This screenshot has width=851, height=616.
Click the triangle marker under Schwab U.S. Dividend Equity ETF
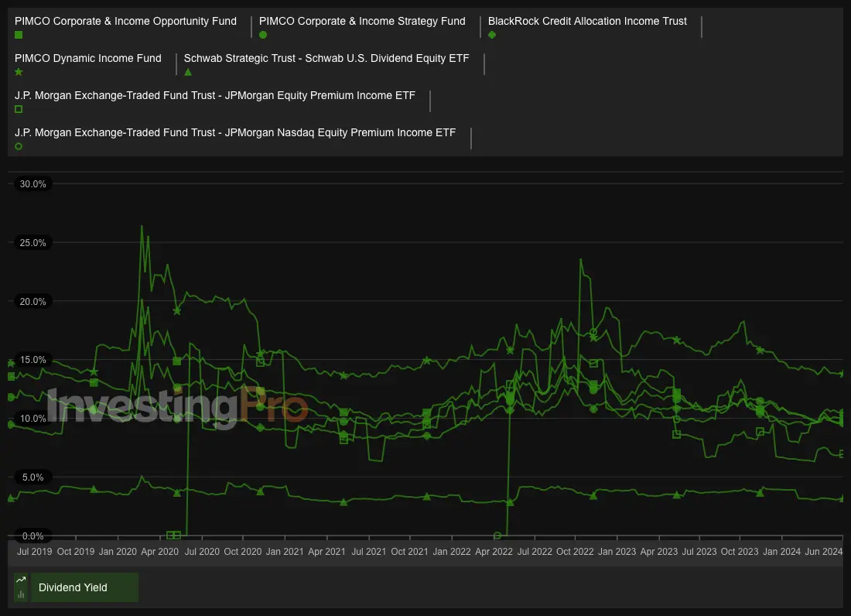[x=188, y=72]
